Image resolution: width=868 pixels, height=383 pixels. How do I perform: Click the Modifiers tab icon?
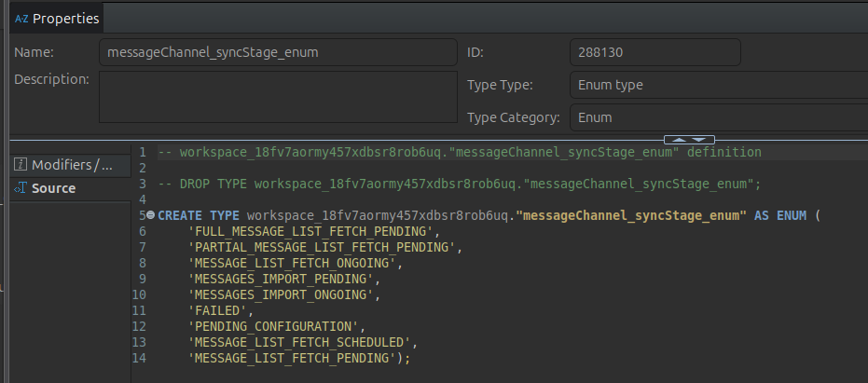pos(21,165)
